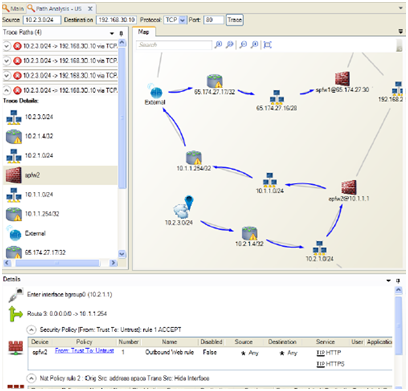
Task: Open the Protocol TCP dropdown
Action: point(182,20)
